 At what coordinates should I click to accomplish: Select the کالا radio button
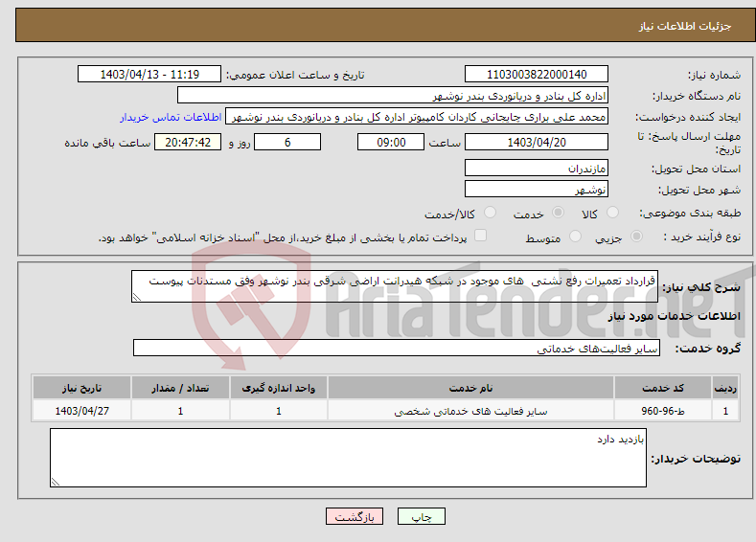pos(612,213)
